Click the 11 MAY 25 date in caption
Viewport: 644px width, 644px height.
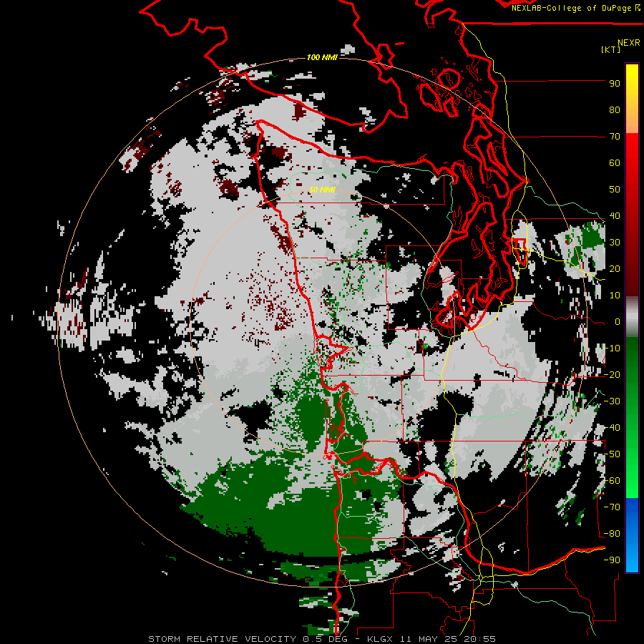[x=429, y=639]
